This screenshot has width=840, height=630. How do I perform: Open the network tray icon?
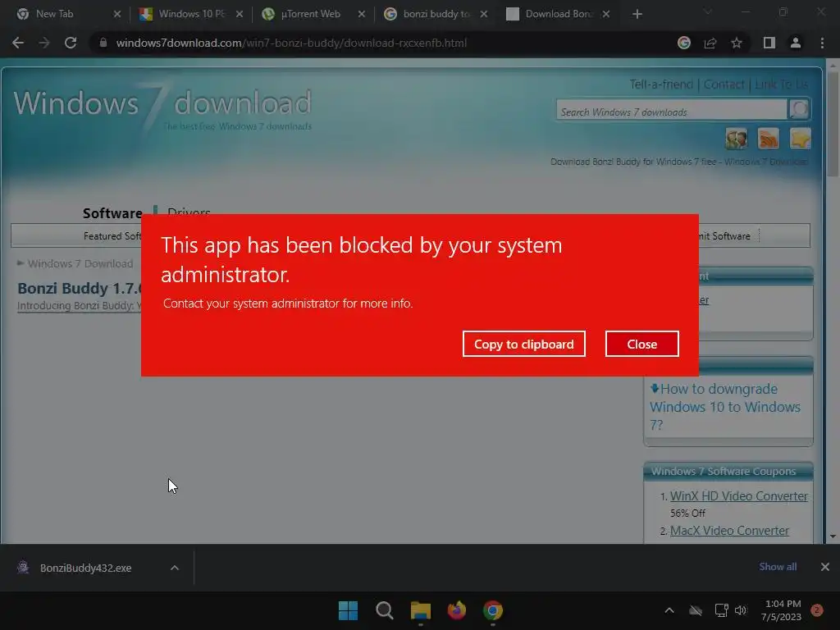click(721, 610)
